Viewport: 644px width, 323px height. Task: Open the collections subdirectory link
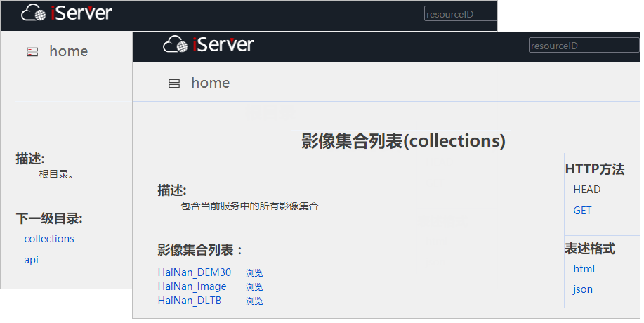tap(49, 239)
